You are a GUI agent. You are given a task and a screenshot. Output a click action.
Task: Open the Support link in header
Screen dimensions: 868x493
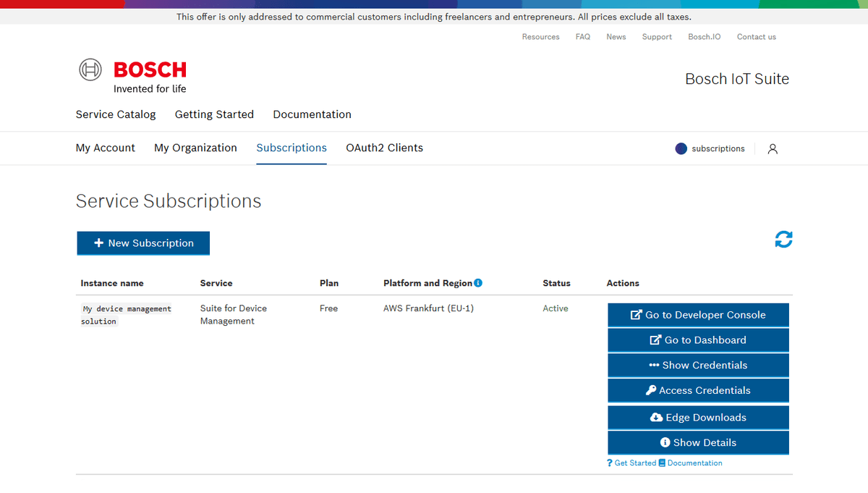657,37
